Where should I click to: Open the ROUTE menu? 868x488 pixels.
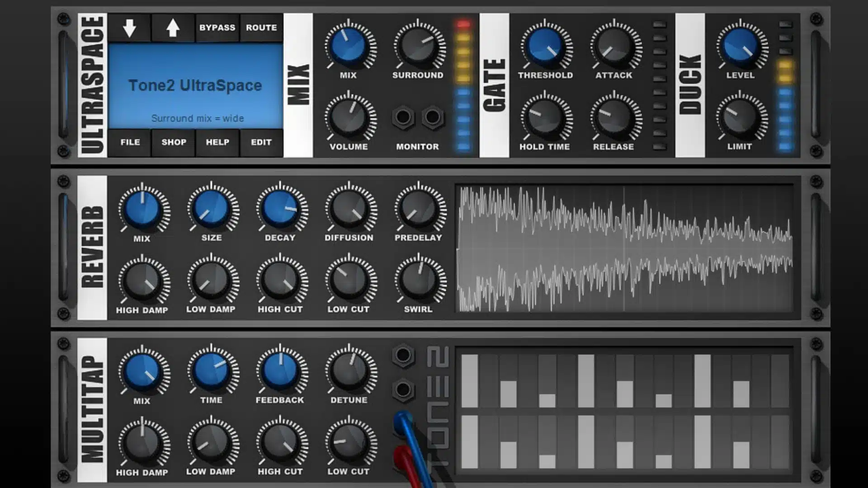[261, 28]
